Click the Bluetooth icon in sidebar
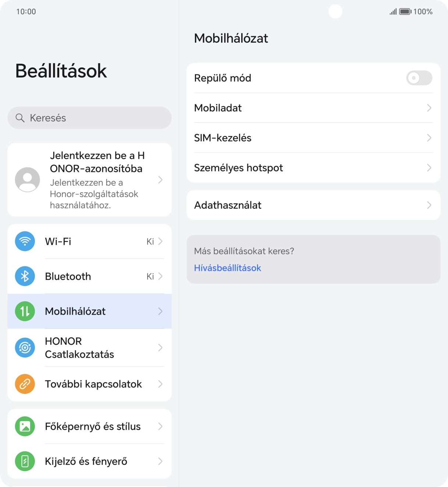This screenshot has width=448, height=487. 24,276
